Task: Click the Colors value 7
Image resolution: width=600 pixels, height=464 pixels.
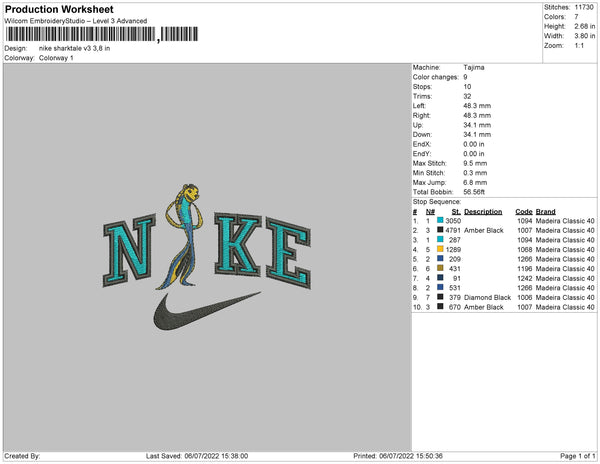Action: coord(576,17)
